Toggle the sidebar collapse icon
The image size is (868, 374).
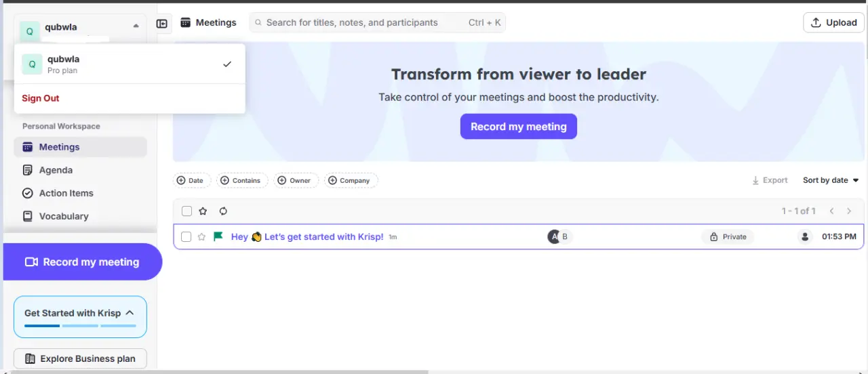(x=162, y=23)
